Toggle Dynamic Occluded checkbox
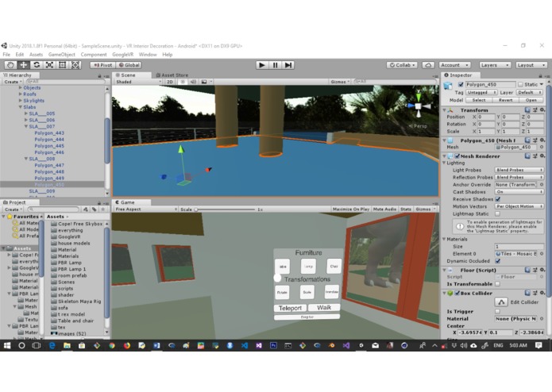The width and height of the screenshot is (552, 392). click(x=498, y=261)
